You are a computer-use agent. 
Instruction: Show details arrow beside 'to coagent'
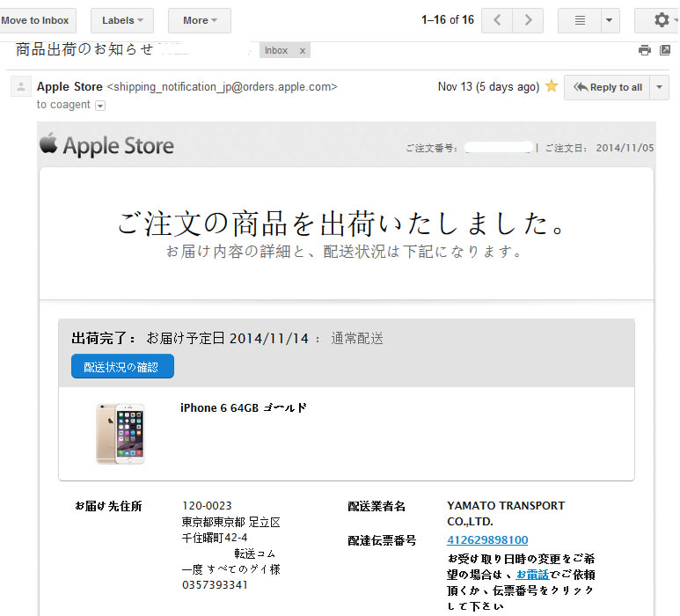coord(100,106)
